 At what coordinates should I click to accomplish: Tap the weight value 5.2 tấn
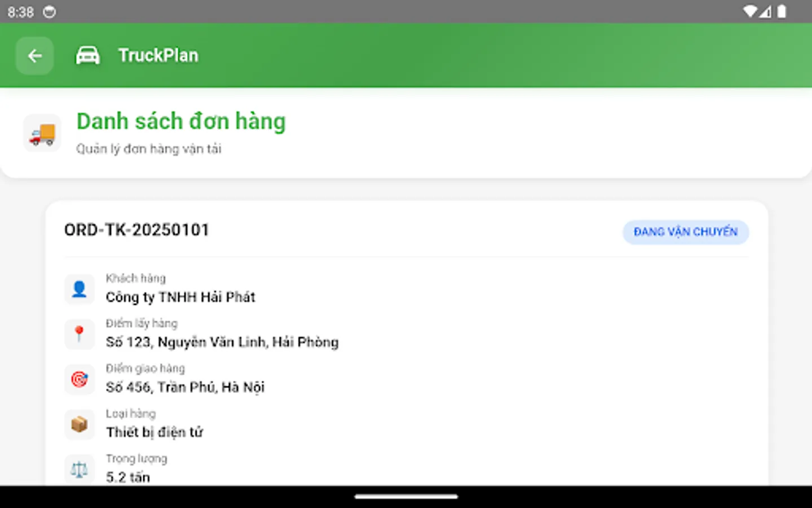128,477
